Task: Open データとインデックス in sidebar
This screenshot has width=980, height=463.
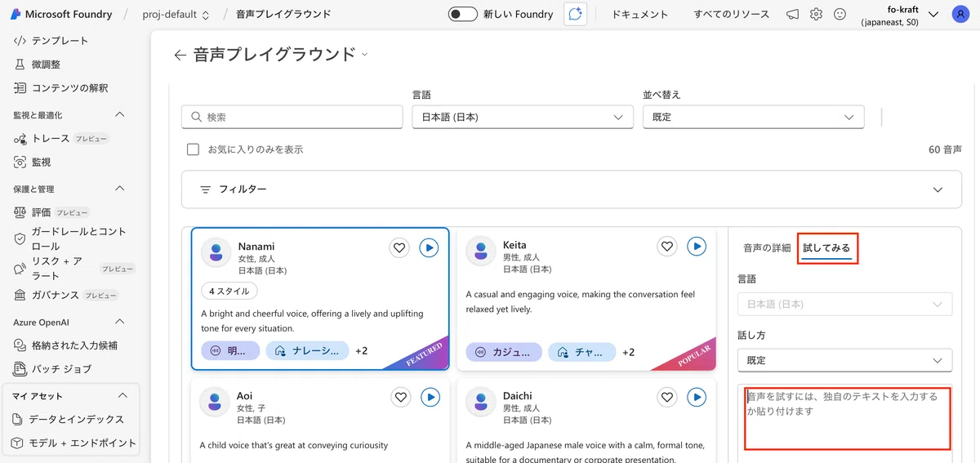Action: point(70,419)
